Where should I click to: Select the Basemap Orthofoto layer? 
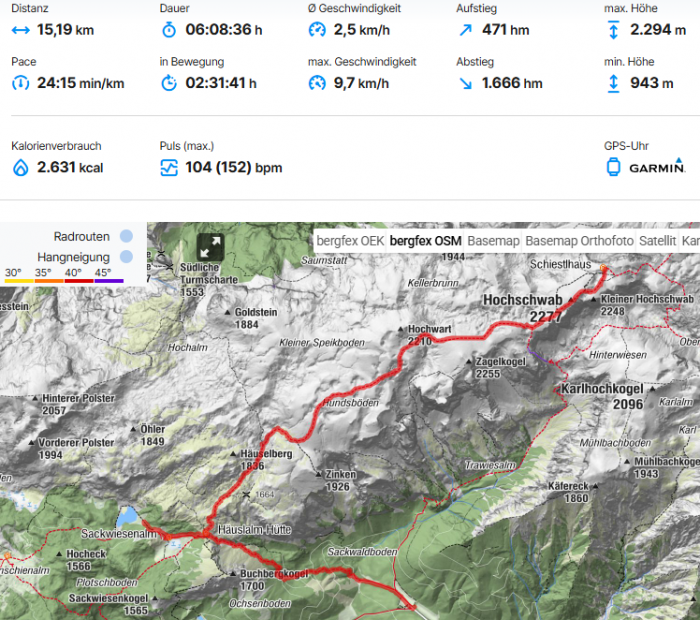pos(579,241)
